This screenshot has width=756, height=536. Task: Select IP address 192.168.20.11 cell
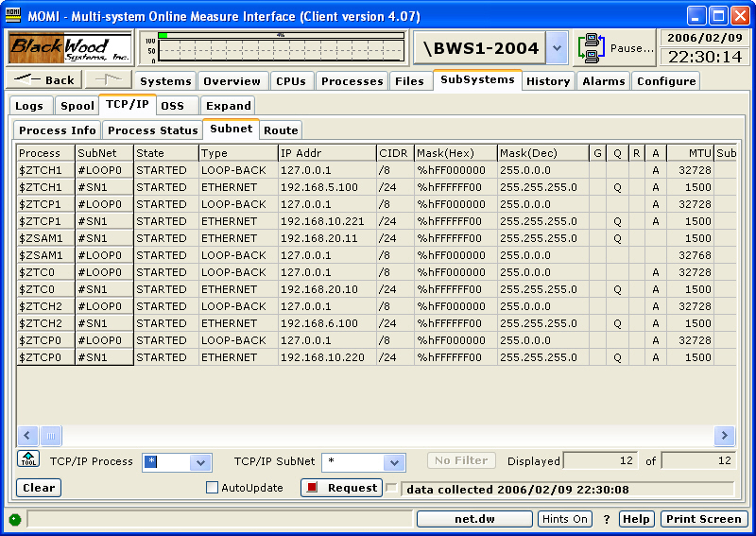pos(327,238)
